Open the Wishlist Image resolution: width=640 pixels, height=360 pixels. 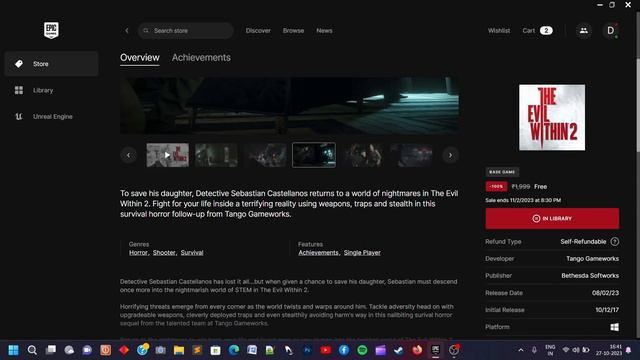[x=499, y=31]
